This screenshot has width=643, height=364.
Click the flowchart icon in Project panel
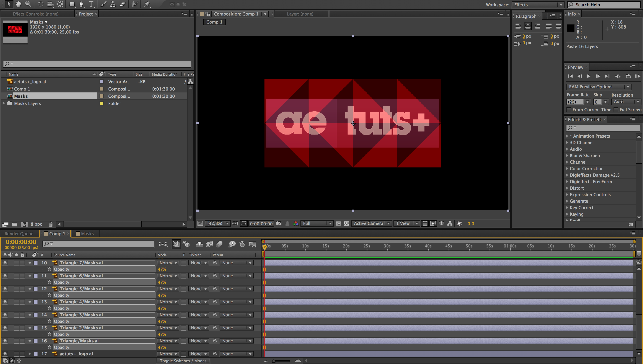point(190,82)
